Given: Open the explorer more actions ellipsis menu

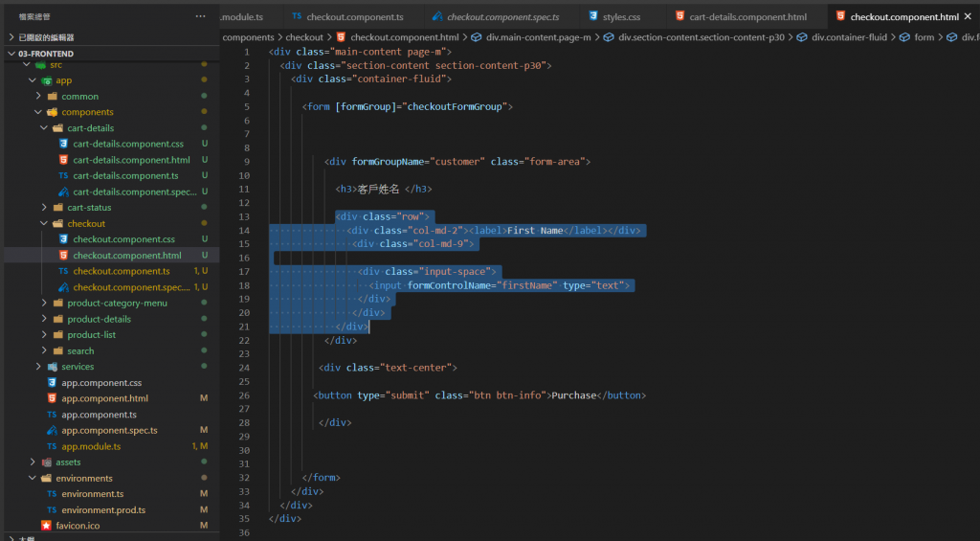Looking at the screenshot, I should tap(200, 16).
